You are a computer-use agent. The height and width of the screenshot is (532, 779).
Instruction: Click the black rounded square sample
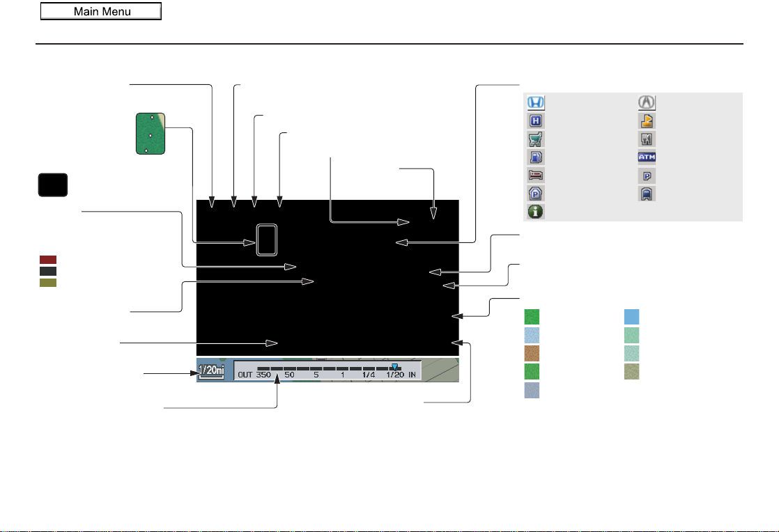pyautogui.click(x=53, y=185)
